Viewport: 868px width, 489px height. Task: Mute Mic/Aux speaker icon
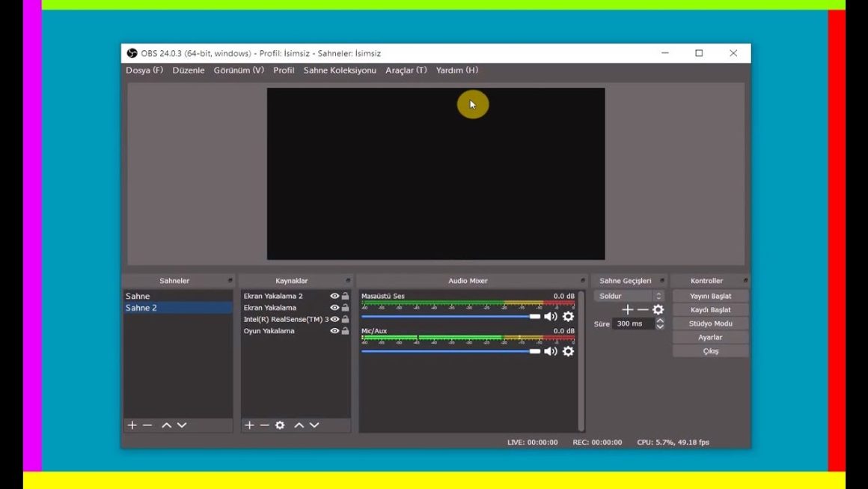click(x=550, y=351)
